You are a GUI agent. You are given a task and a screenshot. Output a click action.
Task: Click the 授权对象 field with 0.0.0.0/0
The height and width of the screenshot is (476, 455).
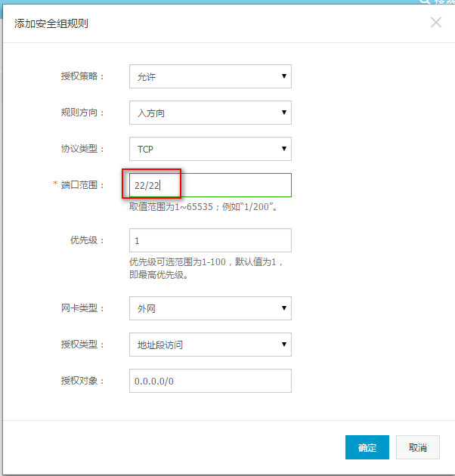pyautogui.click(x=210, y=381)
